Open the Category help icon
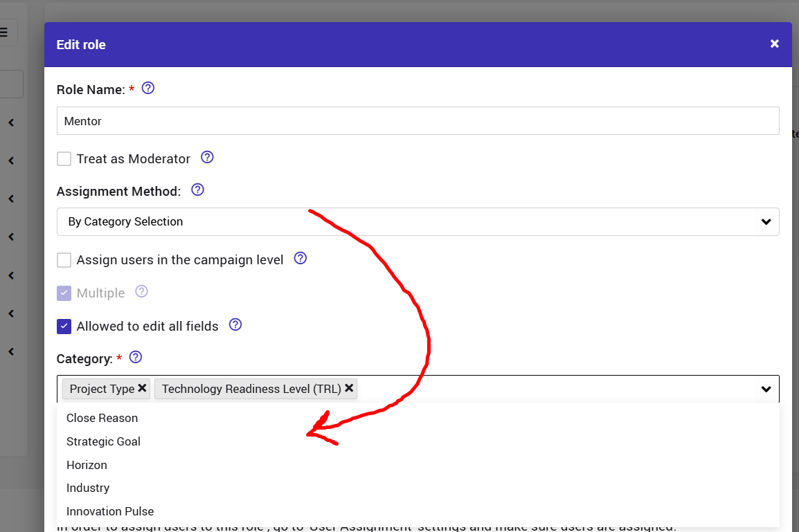Image resolution: width=799 pixels, height=532 pixels. tap(135, 357)
